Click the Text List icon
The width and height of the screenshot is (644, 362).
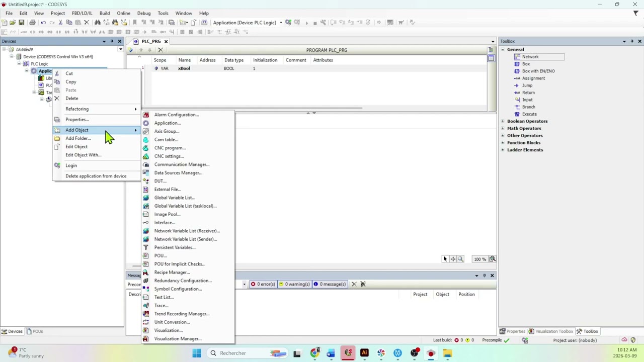point(146,297)
